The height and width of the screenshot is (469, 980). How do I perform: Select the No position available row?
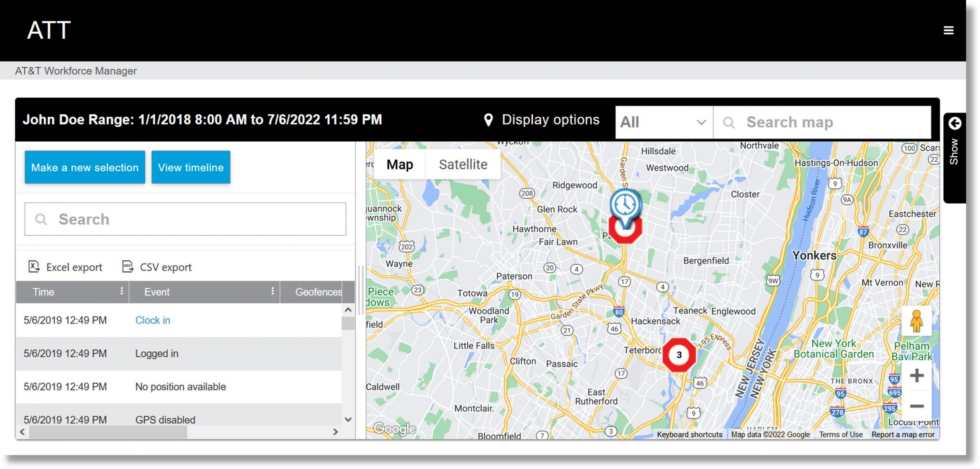(x=179, y=387)
